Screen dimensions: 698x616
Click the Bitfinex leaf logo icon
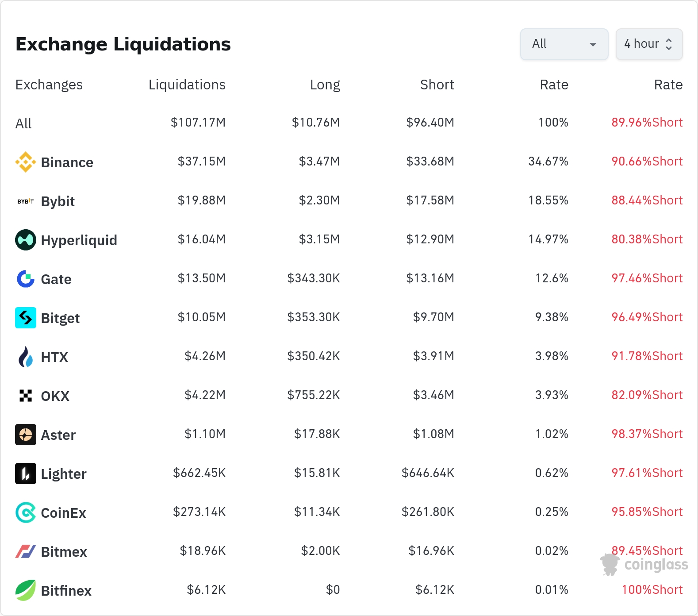click(x=26, y=590)
